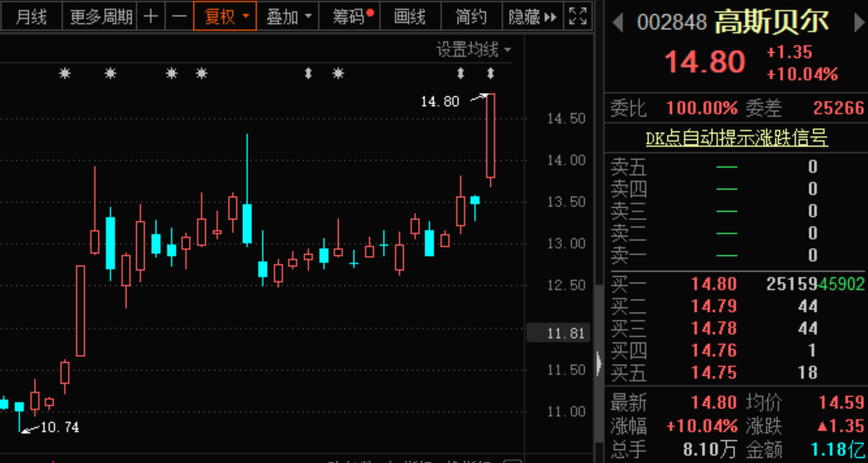Open the 设置均线 moving average dropdown
Image resolution: width=868 pixels, height=463 pixels.
click(x=474, y=50)
